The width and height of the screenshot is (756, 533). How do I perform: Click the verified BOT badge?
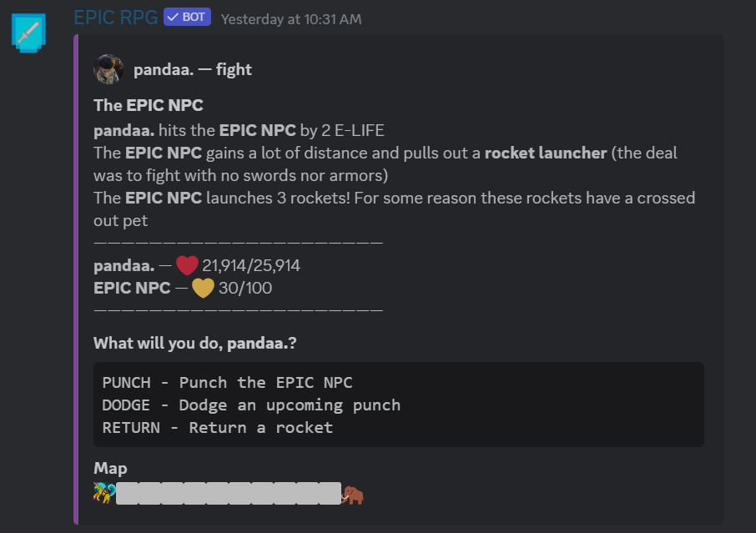coord(187,17)
